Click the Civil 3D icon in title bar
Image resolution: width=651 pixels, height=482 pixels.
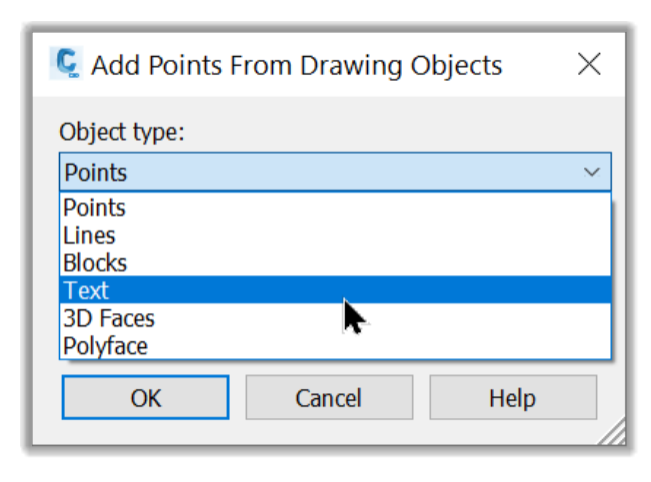point(67,65)
